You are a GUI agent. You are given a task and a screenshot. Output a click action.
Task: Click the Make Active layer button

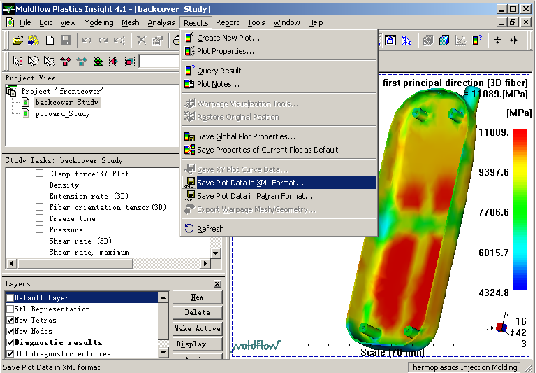pyautogui.click(x=197, y=328)
